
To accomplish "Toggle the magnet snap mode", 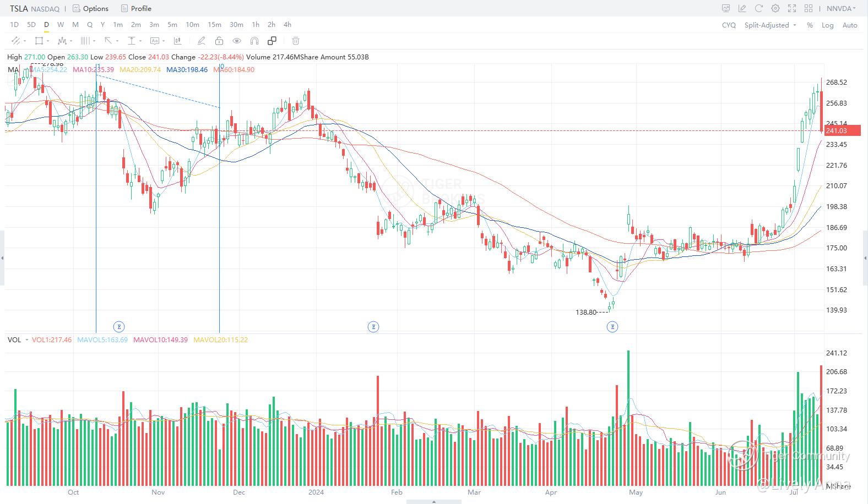I will point(254,41).
